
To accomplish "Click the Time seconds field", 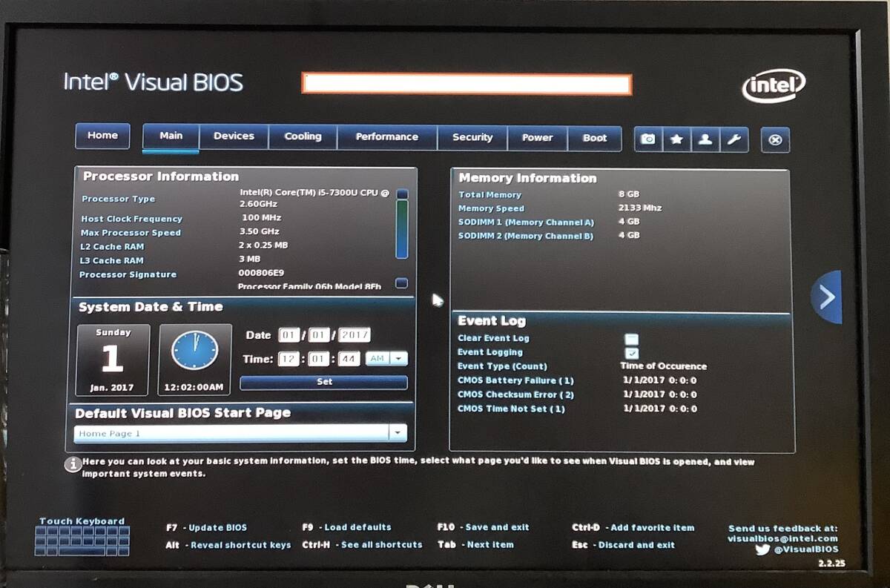I will click(349, 359).
